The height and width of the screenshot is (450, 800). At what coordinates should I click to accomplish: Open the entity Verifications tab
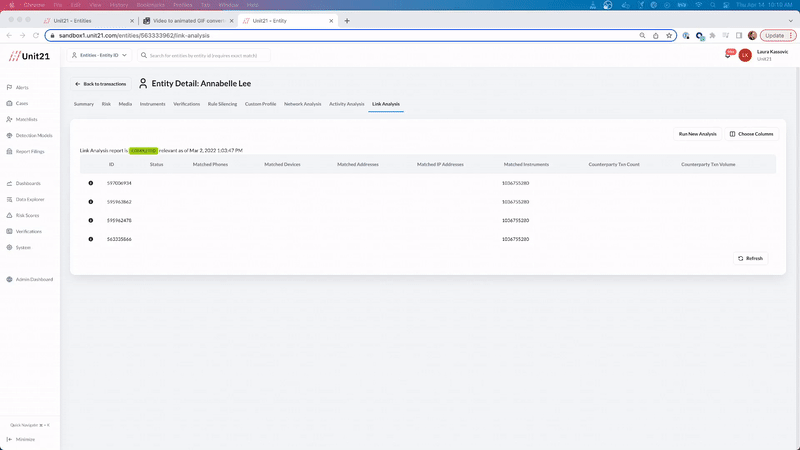click(186, 104)
